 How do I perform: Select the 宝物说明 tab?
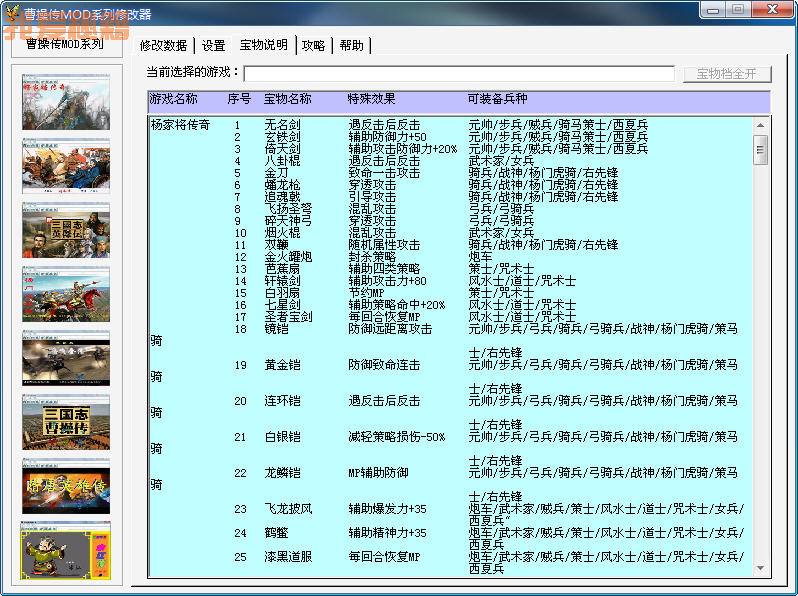pyautogui.click(x=263, y=45)
